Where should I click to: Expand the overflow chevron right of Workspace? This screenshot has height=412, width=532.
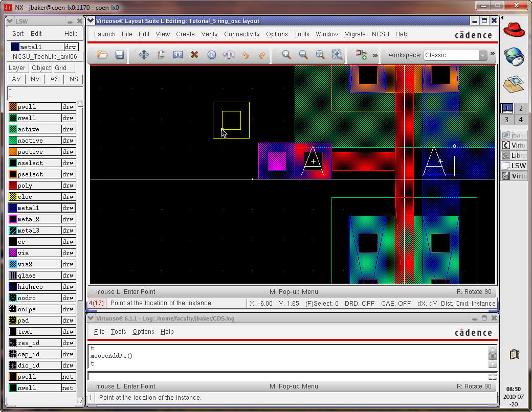coord(493,54)
